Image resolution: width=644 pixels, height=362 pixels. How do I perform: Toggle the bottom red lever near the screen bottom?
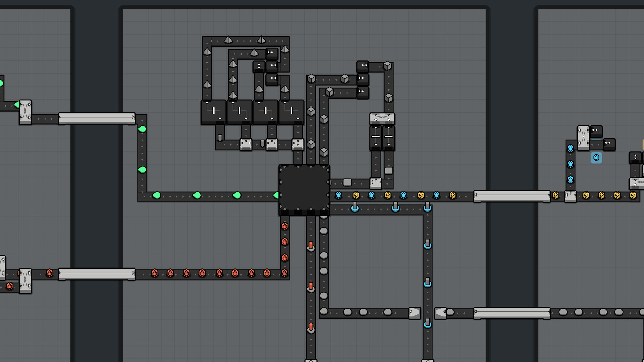point(311,327)
